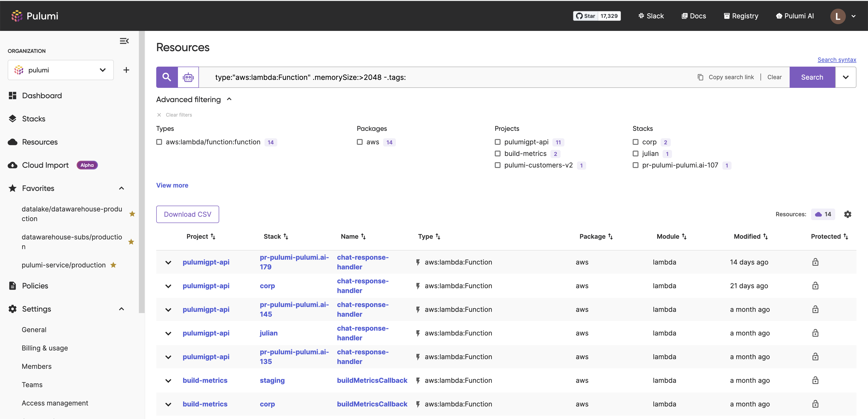Open Slack community link
868x419 pixels.
pos(651,16)
